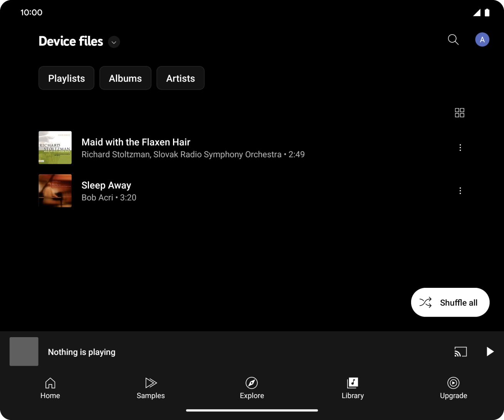Filter library by Artists

click(180, 78)
